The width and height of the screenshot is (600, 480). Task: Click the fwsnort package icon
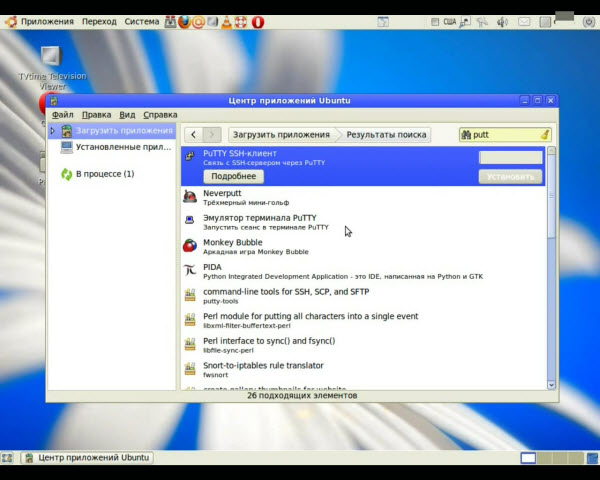pyautogui.click(x=190, y=369)
